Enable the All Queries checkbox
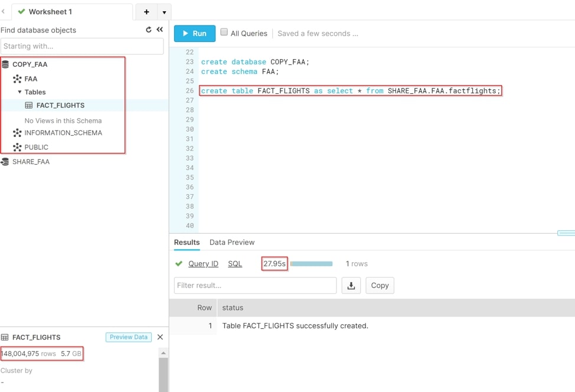Viewport: 575px width, 392px height. pyautogui.click(x=224, y=32)
